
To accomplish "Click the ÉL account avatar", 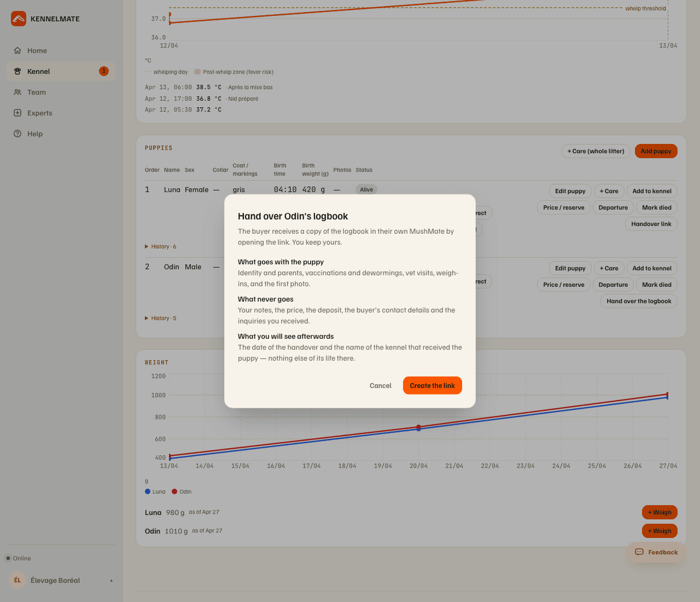I will 17,580.
